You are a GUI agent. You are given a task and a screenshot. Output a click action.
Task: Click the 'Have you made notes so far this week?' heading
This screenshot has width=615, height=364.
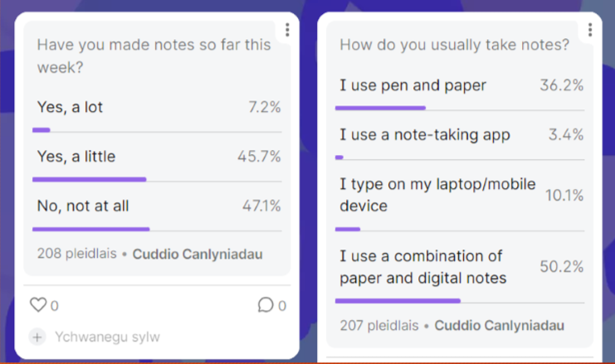click(x=154, y=56)
